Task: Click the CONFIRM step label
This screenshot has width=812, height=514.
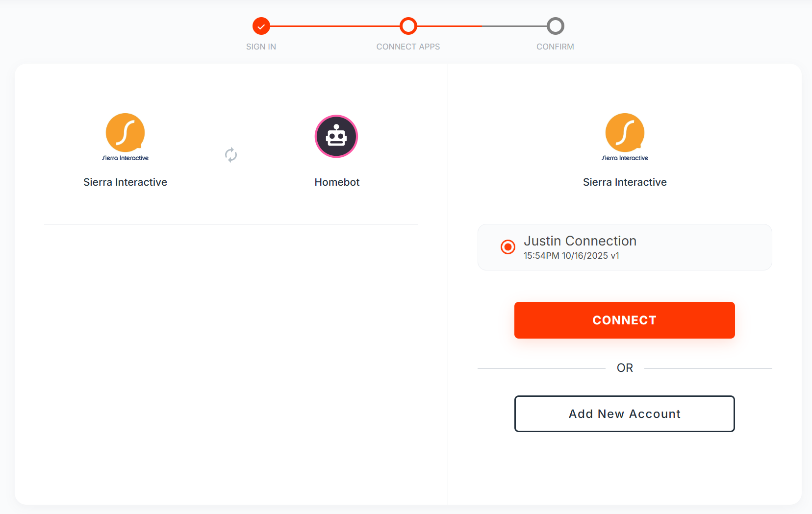Action: [x=555, y=47]
